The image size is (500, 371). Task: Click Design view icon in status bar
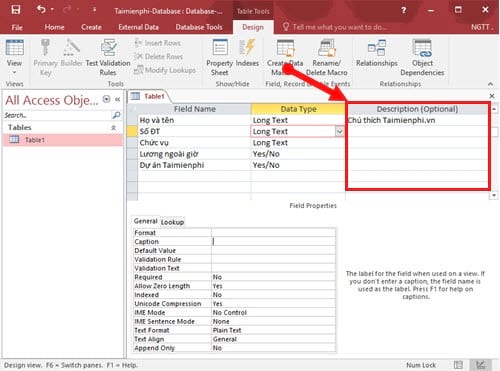480,365
